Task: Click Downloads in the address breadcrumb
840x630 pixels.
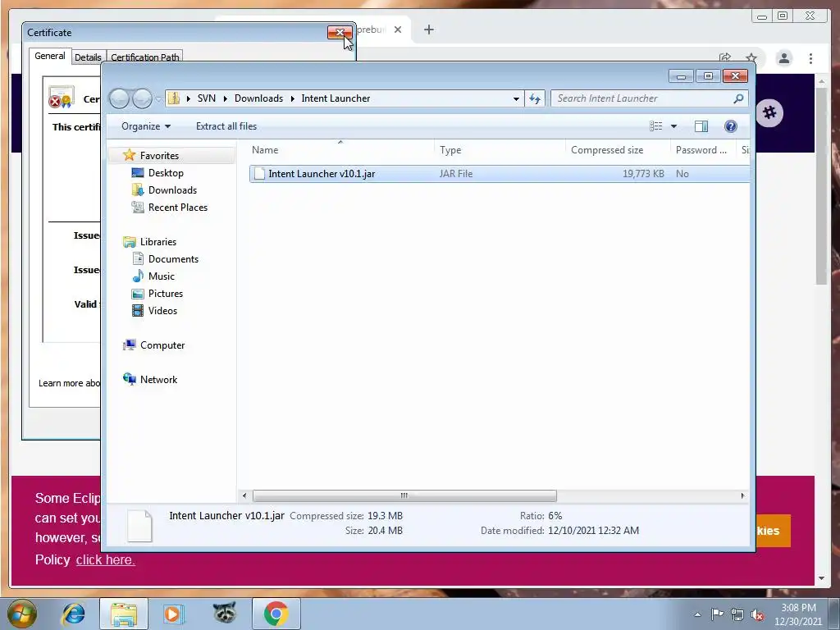Action: point(258,98)
